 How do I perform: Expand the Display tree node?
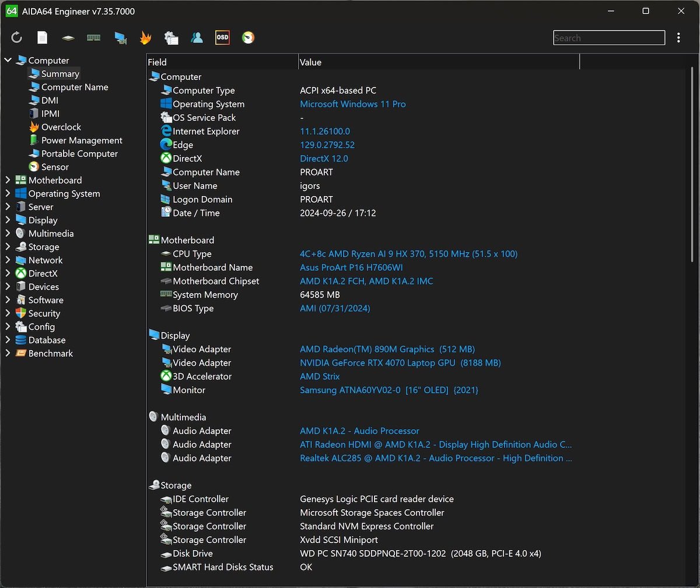(8, 220)
